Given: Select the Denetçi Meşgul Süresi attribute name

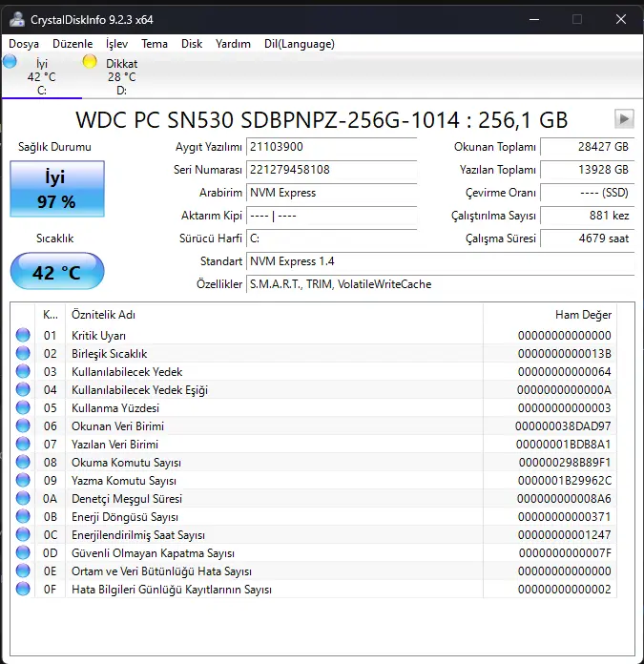Looking at the screenshot, I should click(x=127, y=499).
